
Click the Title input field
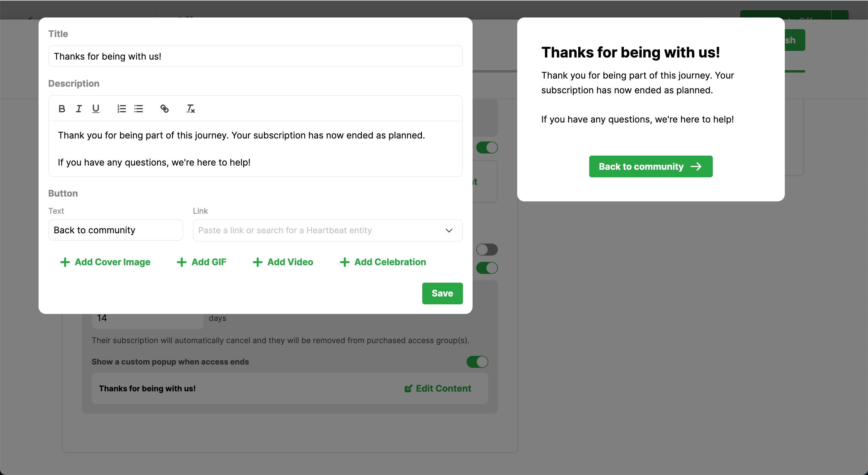255,56
